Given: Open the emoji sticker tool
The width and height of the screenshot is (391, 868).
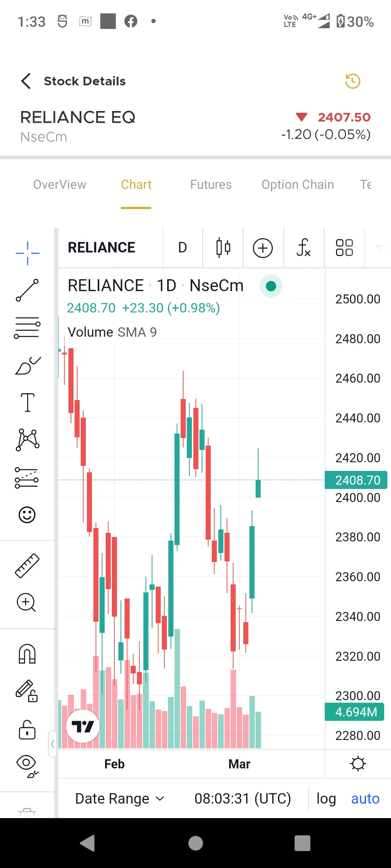Looking at the screenshot, I should coord(27,515).
